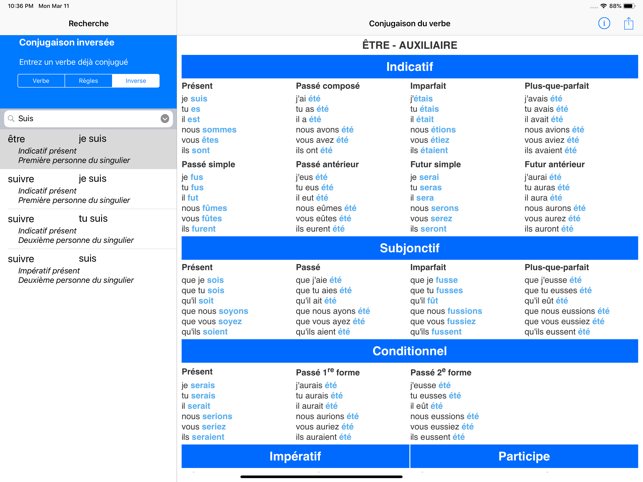Click 'que nous ayons été' in Subjonctif Passé
This screenshot has height=482, width=643.
[x=333, y=311]
